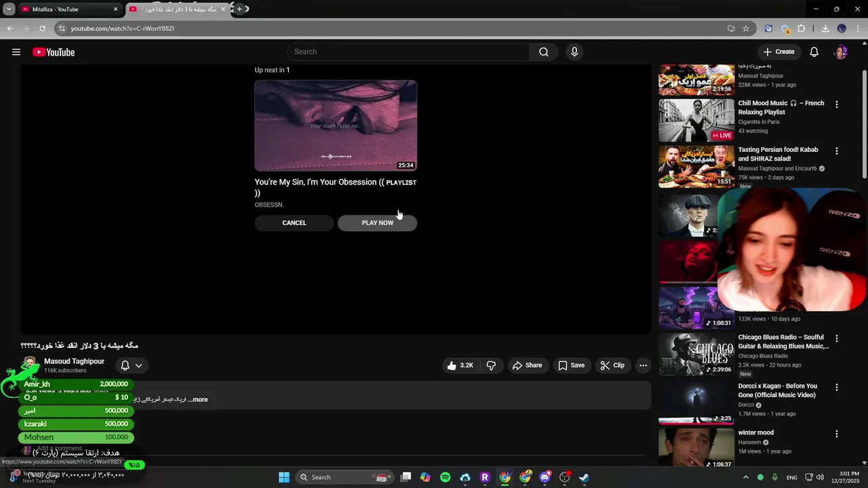Open more actions three-dot menu under video
The width and height of the screenshot is (868, 488).
pyautogui.click(x=643, y=365)
